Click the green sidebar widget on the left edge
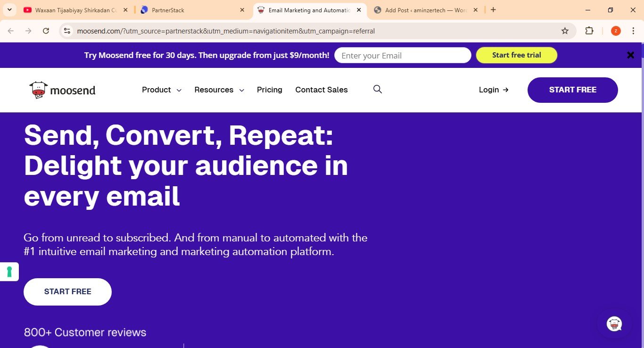644x348 pixels. [9, 271]
